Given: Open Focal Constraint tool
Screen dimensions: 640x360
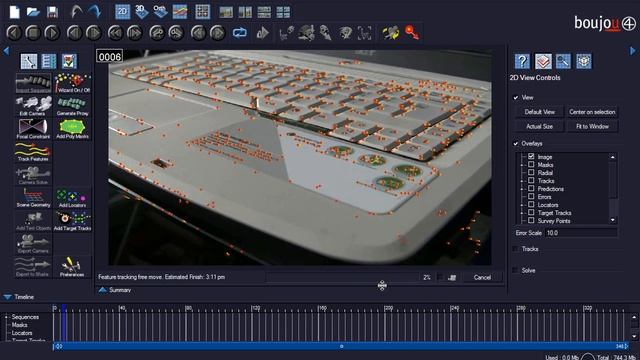Looking at the screenshot, I should pos(33,129).
